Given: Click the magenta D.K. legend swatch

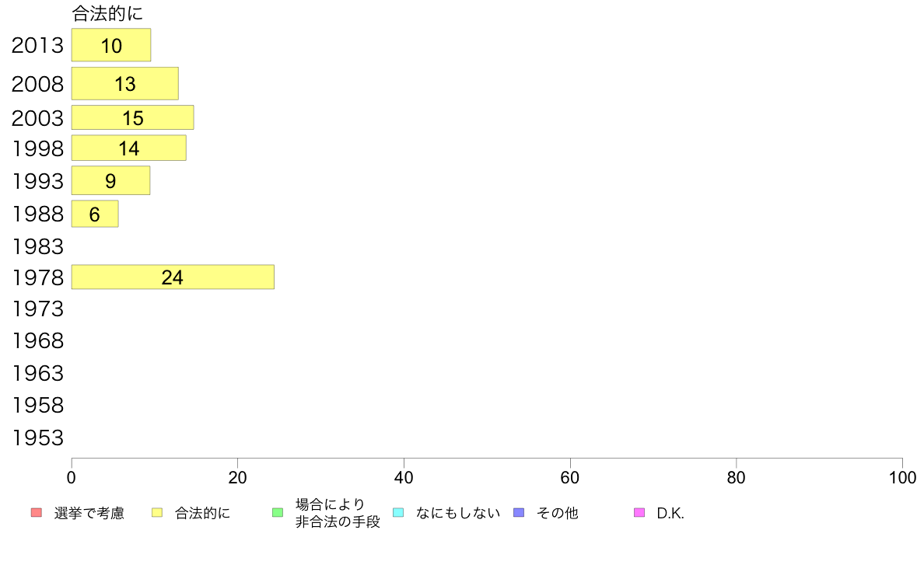Looking at the screenshot, I should pyautogui.click(x=639, y=512).
